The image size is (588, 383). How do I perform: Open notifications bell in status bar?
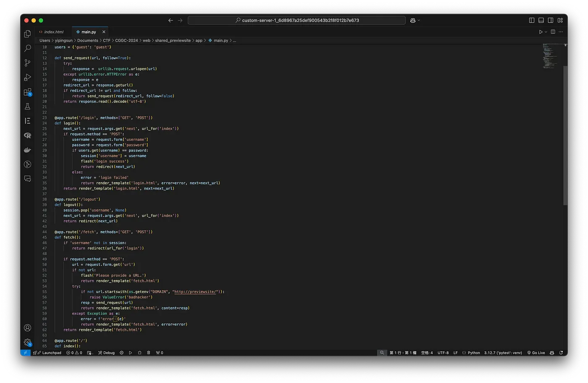pyautogui.click(x=561, y=353)
